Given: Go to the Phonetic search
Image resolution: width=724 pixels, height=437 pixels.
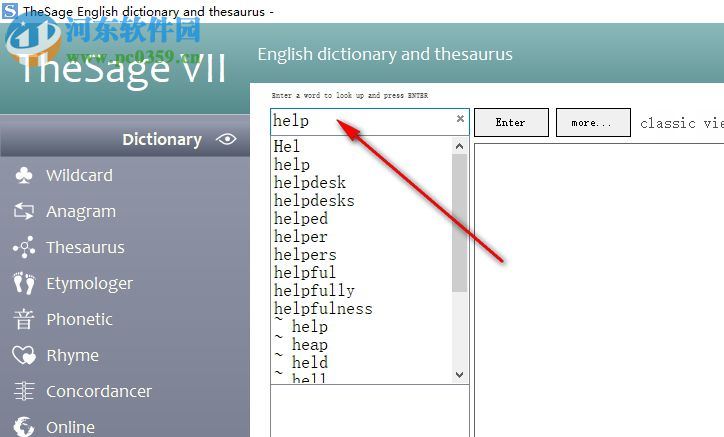Looking at the screenshot, I should 79,320.
